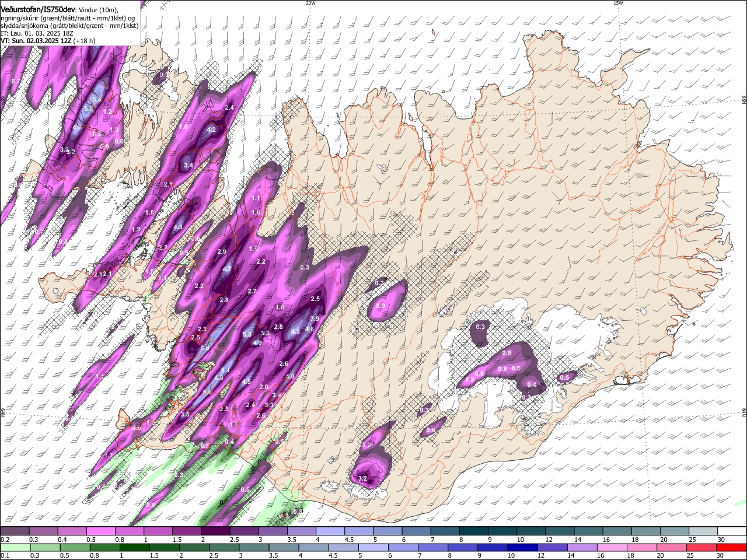This screenshot has width=747, height=560.
Task: Click the 4.9 precipitation value on the map
Action: (257, 342)
